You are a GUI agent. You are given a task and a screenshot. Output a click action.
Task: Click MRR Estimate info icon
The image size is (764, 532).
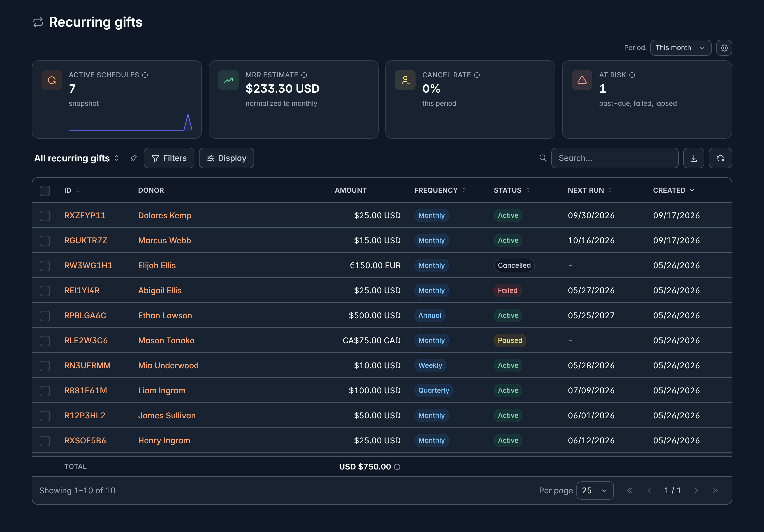pyautogui.click(x=304, y=75)
